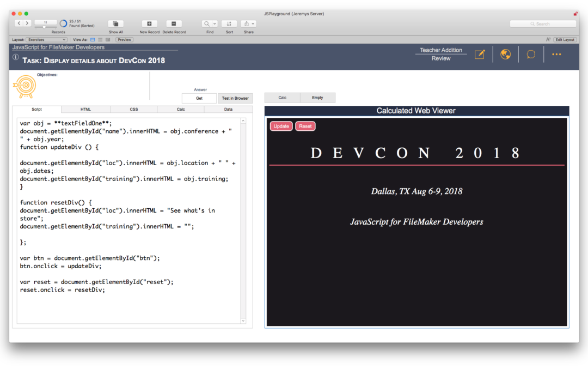
Task: Click the record number field showing 11
Action: [45, 22]
